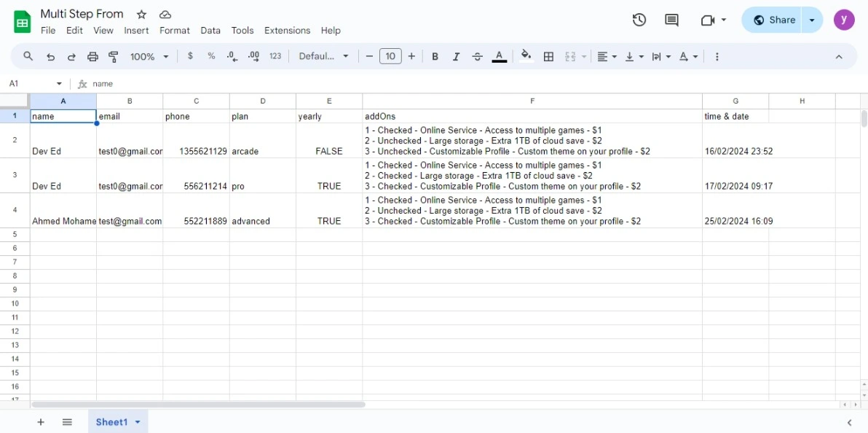Viewport: 868px width, 433px height.
Task: Open the zoom 100% dropdown
Action: click(149, 57)
